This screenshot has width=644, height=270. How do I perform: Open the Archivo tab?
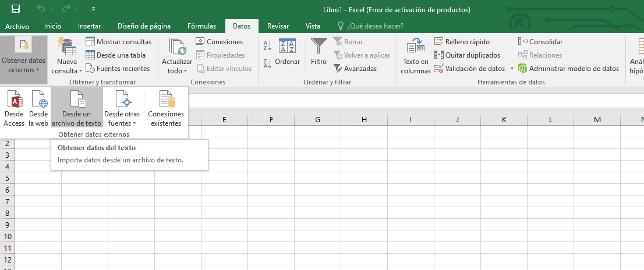[x=17, y=26]
